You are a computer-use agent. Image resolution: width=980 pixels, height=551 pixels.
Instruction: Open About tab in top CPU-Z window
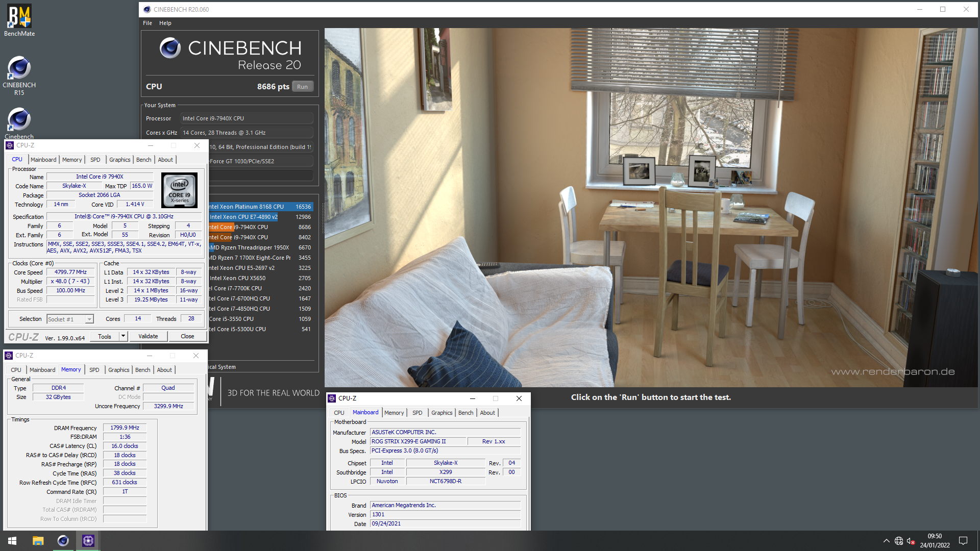click(165, 160)
